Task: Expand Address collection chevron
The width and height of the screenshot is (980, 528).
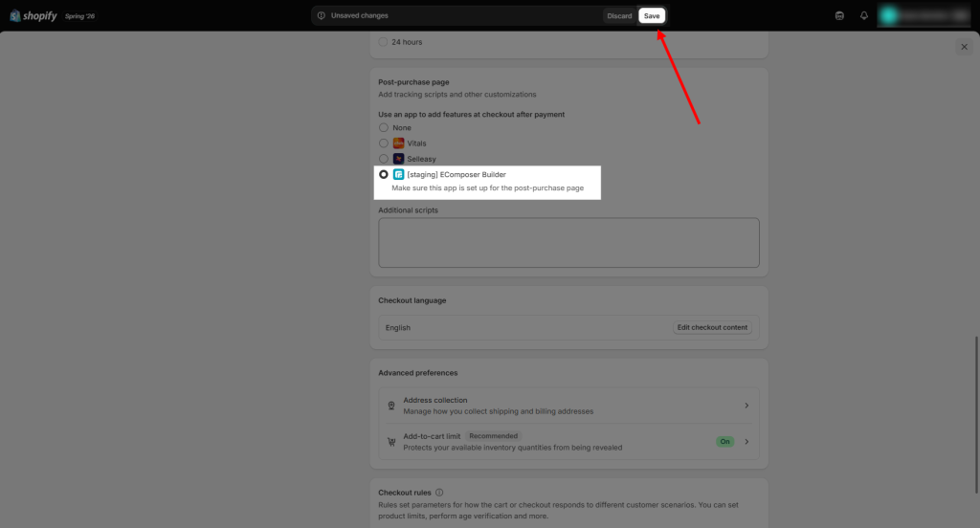Action: pos(746,406)
